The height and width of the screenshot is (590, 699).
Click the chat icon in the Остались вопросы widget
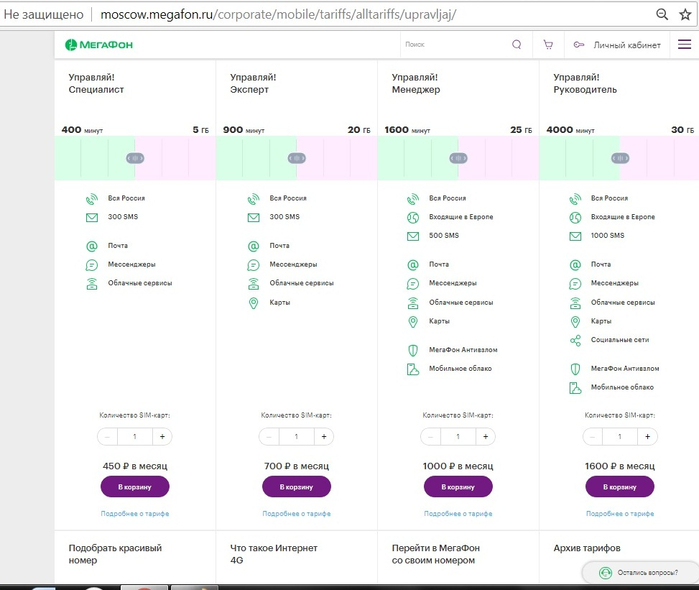pyautogui.click(x=605, y=573)
